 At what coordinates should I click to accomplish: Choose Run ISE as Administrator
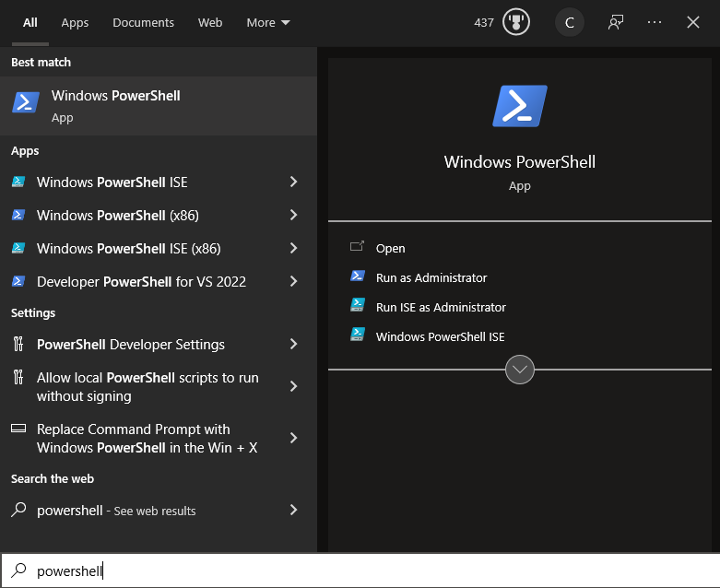pos(441,307)
